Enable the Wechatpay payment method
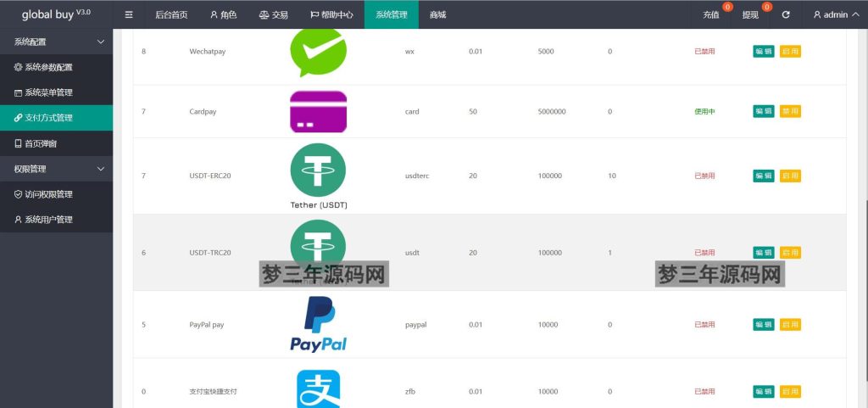This screenshot has width=868, height=408. coord(790,52)
